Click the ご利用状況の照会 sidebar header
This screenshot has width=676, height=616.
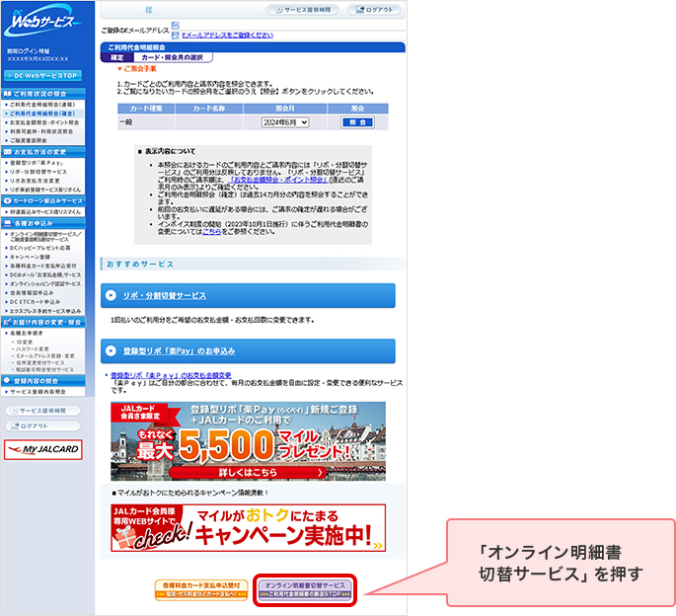pos(42,94)
